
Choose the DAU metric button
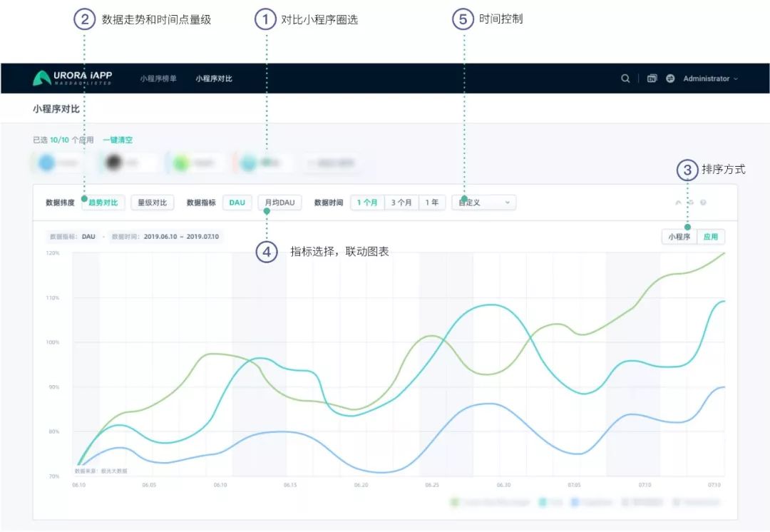[x=237, y=203]
